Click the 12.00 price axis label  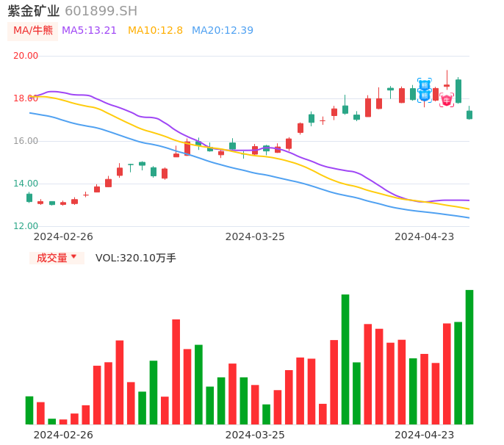(x=26, y=226)
